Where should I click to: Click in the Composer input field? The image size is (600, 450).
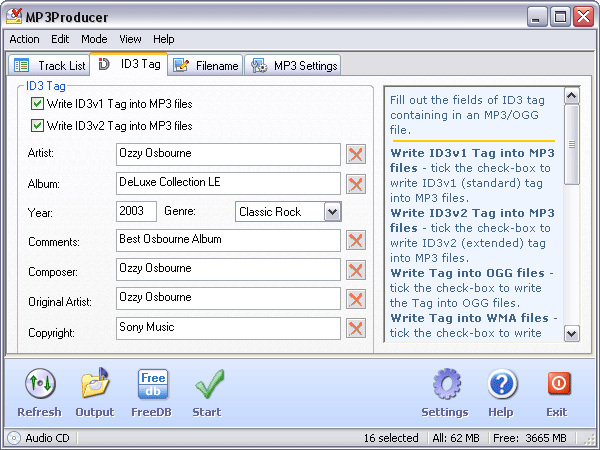point(228,269)
